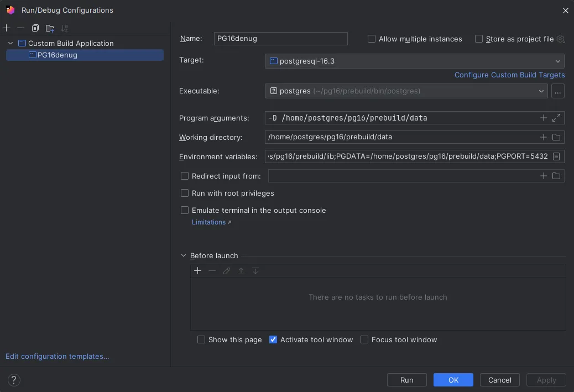Add a Before launch task
Viewport: 574px width, 392px height.
coord(197,271)
